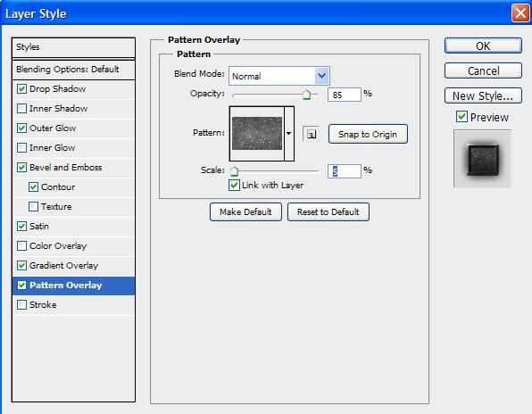
Task: Disable Link with Layer checkbox
Action: (234, 185)
